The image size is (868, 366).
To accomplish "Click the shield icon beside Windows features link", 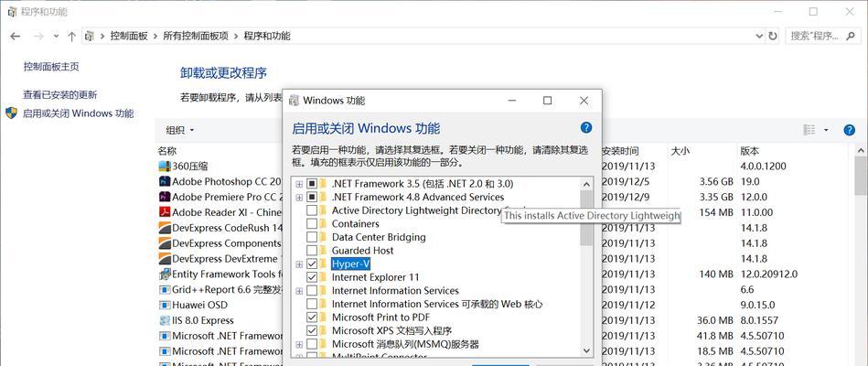I will point(12,113).
